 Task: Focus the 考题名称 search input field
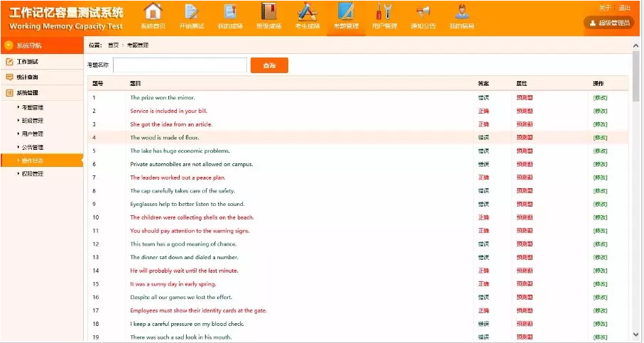pyautogui.click(x=180, y=65)
